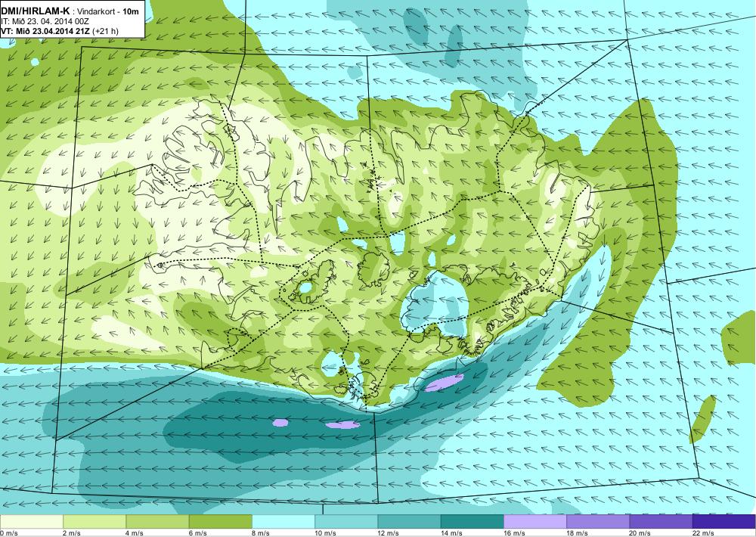Click the light lavender 16–18 m/s legend swatch

tap(535, 522)
